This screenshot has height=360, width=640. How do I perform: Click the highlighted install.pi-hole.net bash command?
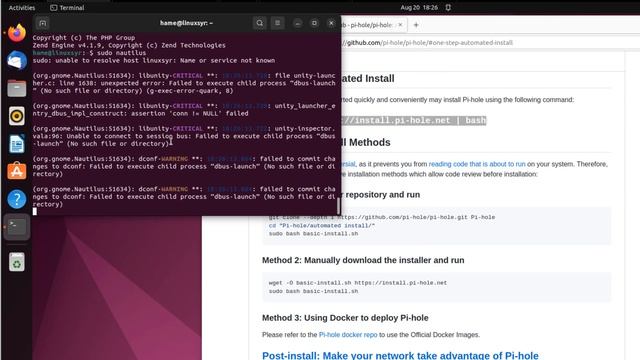414,120
